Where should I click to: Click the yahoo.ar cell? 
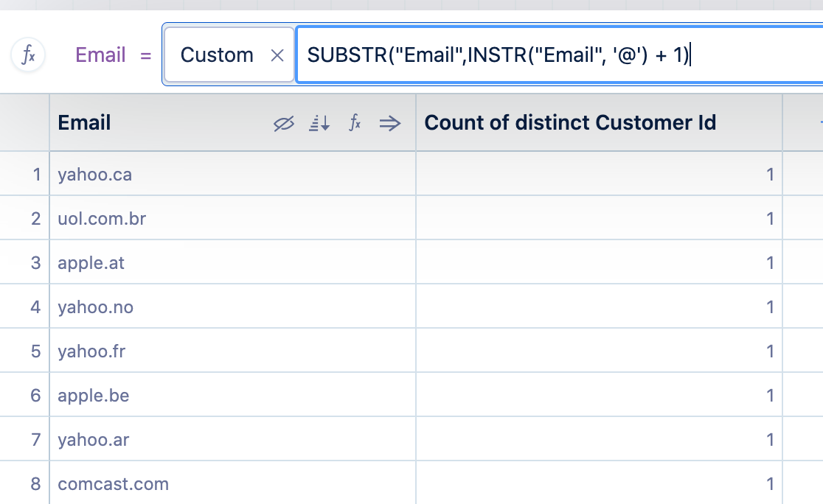(232, 439)
